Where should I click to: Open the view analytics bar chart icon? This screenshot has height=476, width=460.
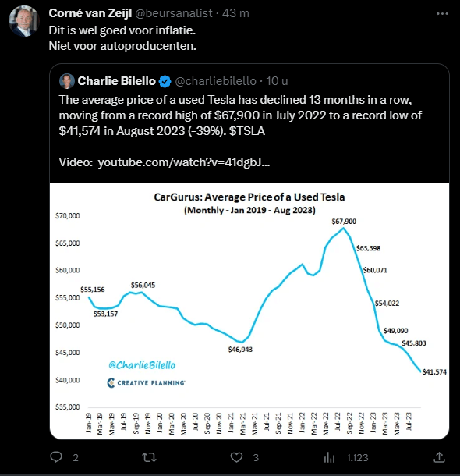(x=329, y=457)
